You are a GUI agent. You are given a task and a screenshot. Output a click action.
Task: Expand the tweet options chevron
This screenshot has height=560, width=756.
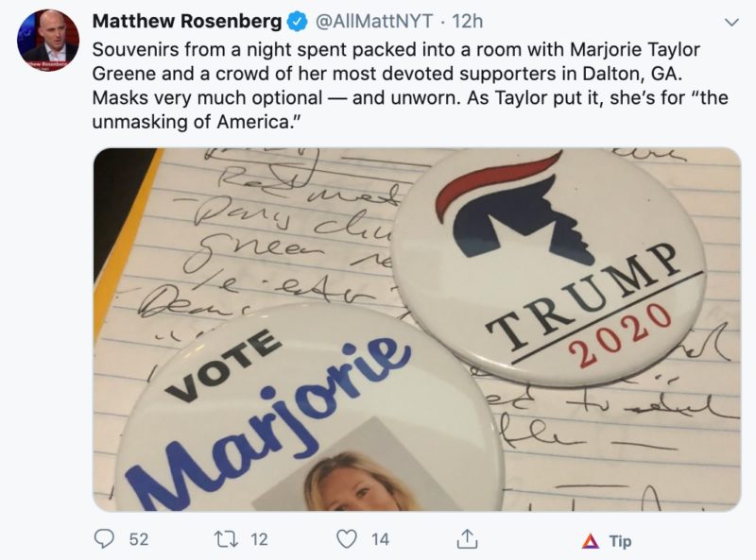coord(730,21)
